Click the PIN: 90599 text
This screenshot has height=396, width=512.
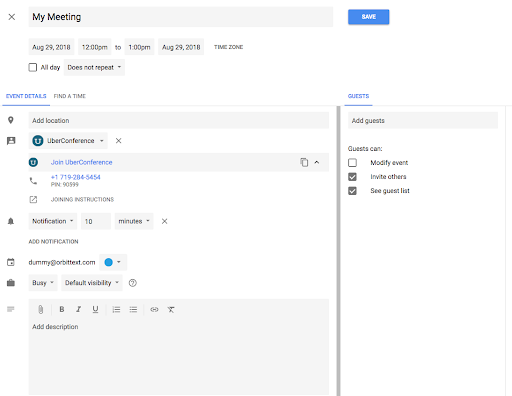(x=65, y=185)
